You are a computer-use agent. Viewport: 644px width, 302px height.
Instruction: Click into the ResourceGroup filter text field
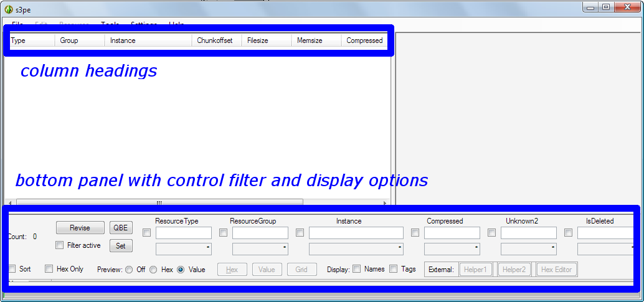(x=260, y=233)
